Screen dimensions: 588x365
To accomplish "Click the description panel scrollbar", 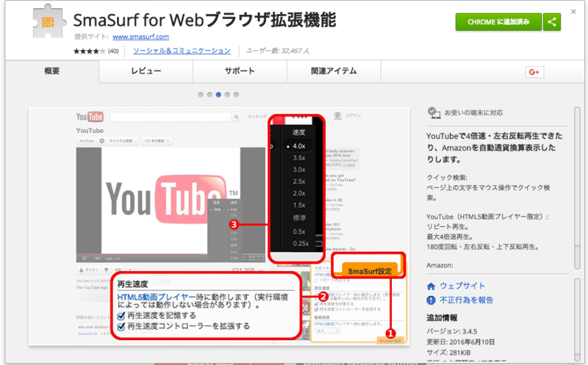I will (577, 188).
